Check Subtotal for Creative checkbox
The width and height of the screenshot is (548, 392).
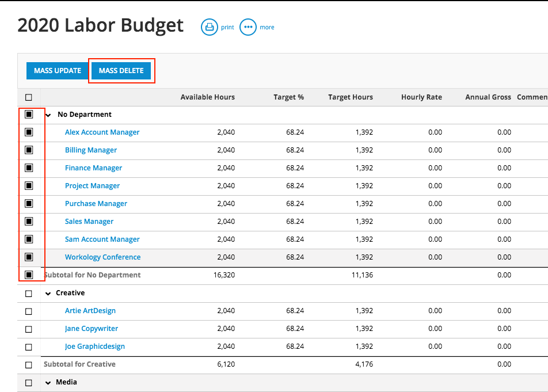pyautogui.click(x=29, y=365)
